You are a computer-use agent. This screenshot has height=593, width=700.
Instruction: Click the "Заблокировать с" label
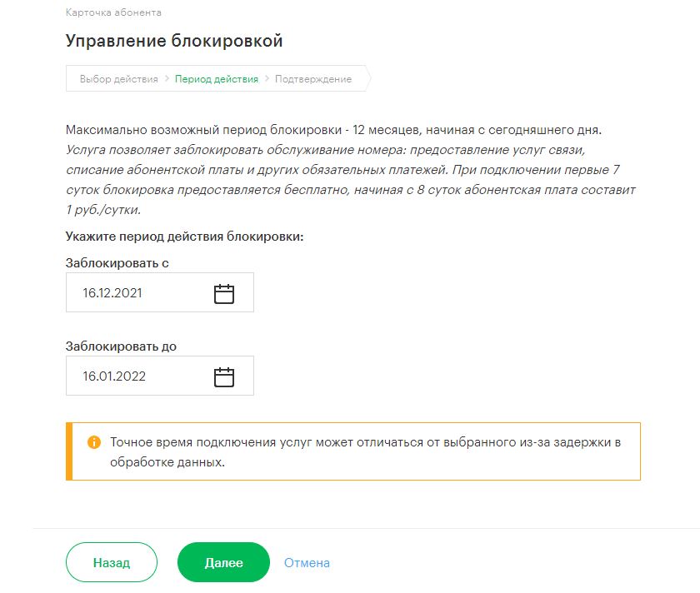click(117, 263)
